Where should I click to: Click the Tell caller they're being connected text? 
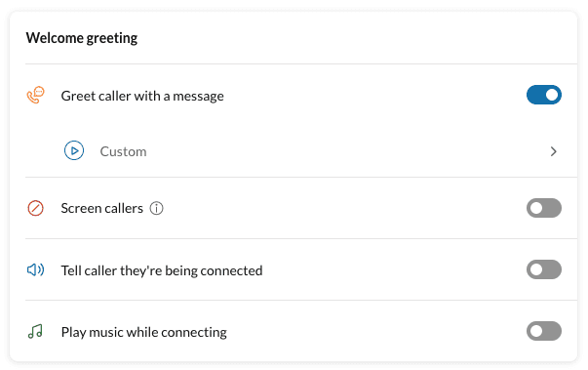162,270
